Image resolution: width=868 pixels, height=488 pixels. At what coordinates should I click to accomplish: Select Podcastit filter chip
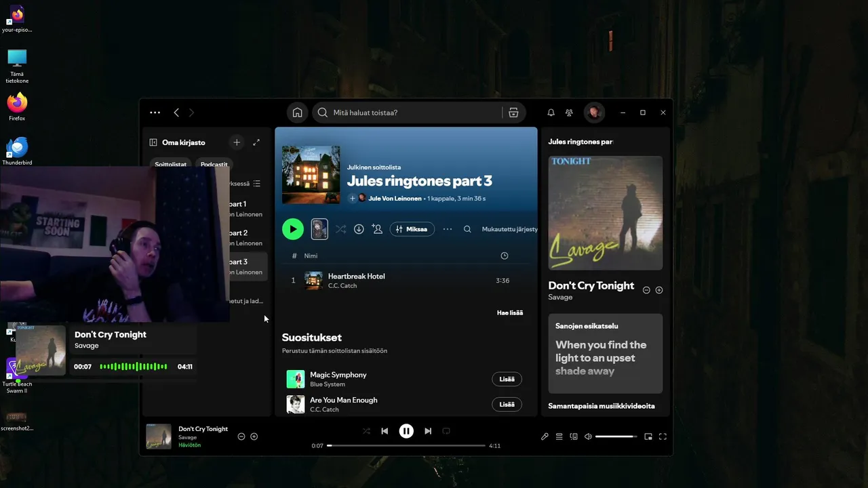214,163
